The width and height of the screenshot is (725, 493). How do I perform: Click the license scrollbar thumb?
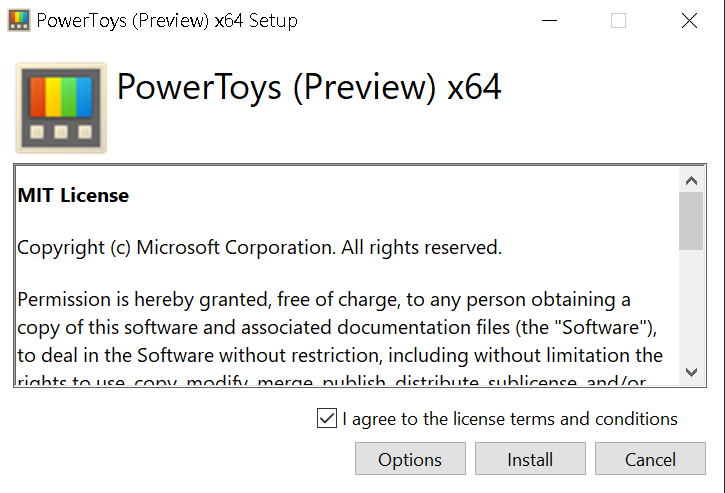pyautogui.click(x=691, y=221)
